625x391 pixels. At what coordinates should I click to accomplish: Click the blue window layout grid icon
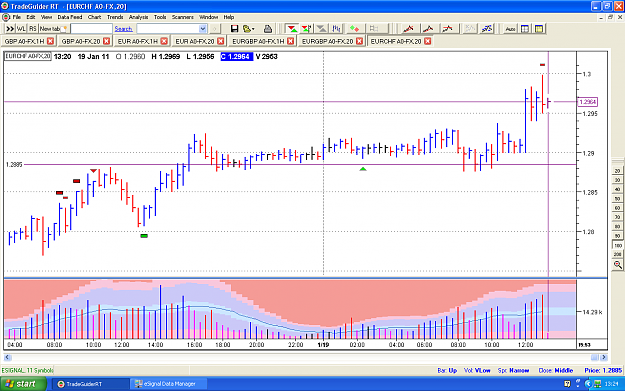click(x=525, y=29)
